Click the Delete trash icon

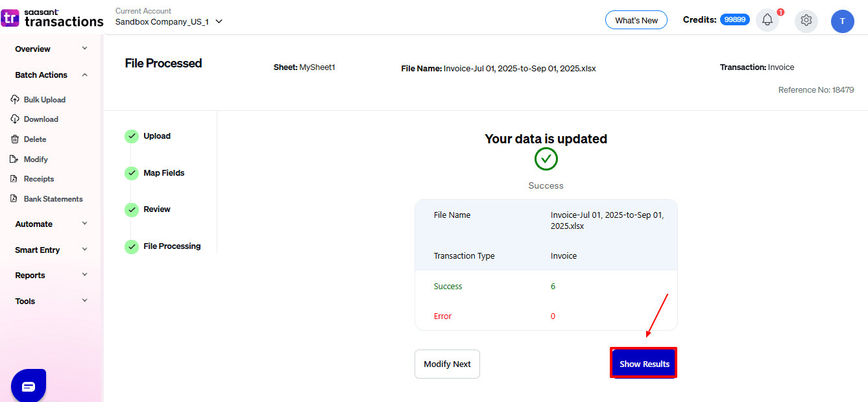click(15, 139)
